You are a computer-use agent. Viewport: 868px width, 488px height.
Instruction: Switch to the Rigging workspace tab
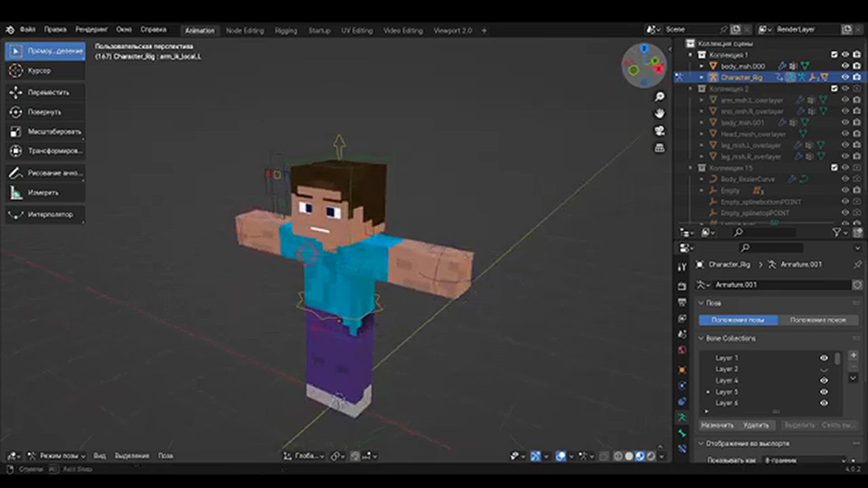click(x=286, y=31)
